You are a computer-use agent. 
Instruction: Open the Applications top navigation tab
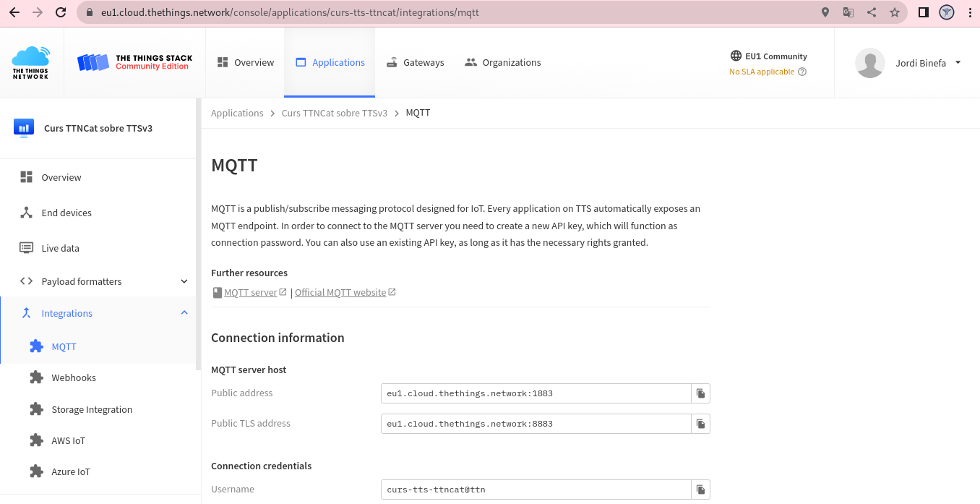(330, 63)
